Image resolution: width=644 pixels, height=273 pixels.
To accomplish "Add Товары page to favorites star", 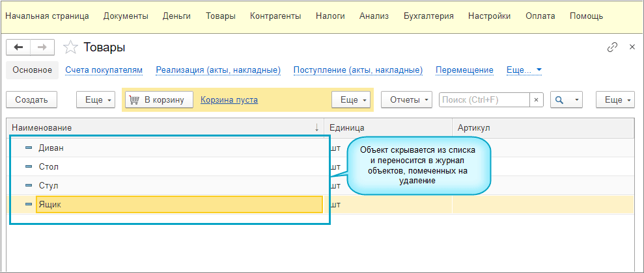I will pyautogui.click(x=70, y=47).
